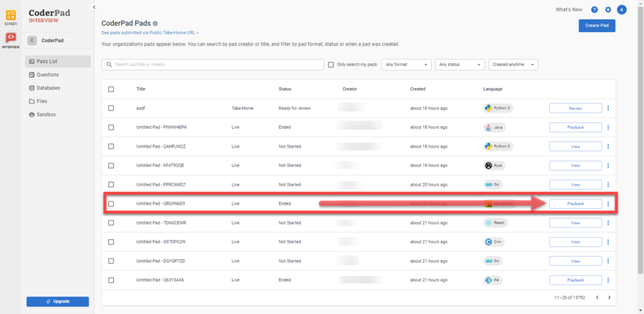Open See pads submitted via Public Take-Home link

tap(150, 33)
